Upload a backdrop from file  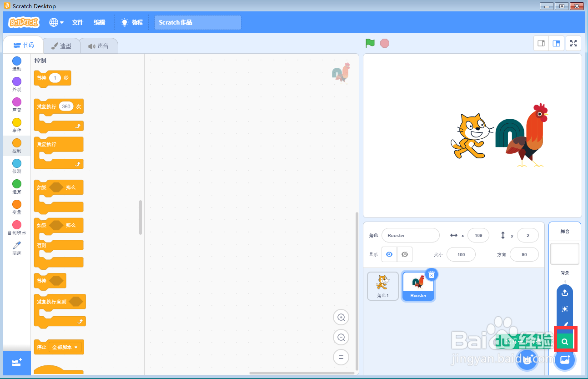click(x=565, y=293)
